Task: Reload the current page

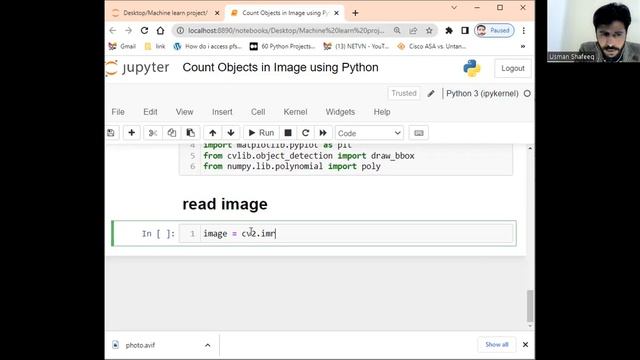Action: tap(144, 31)
